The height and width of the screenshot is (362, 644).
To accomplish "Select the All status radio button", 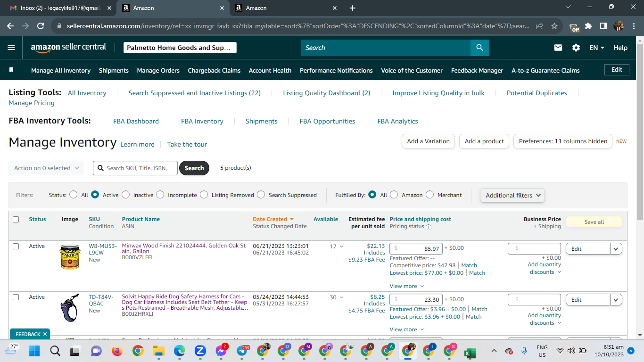I will coord(74,195).
